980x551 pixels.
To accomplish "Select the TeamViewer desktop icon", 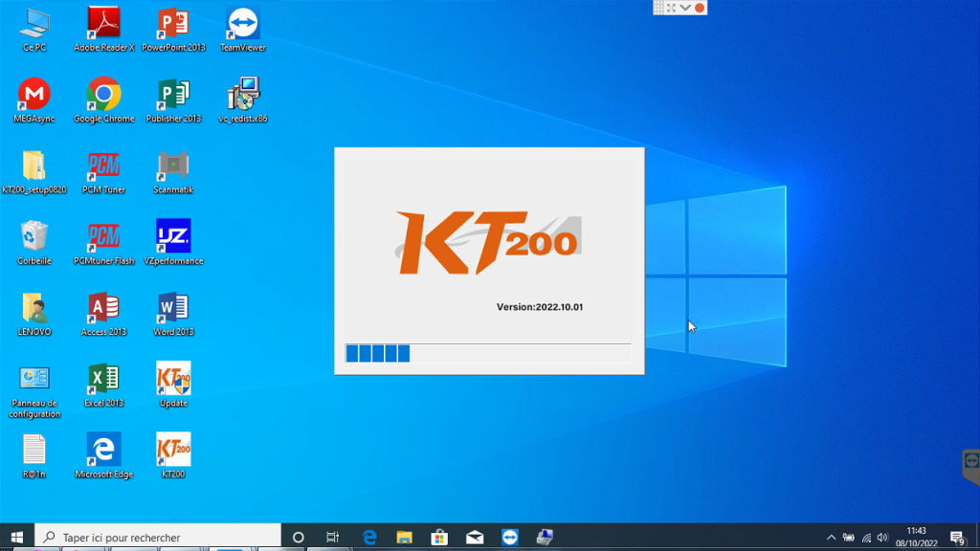I will point(243,30).
